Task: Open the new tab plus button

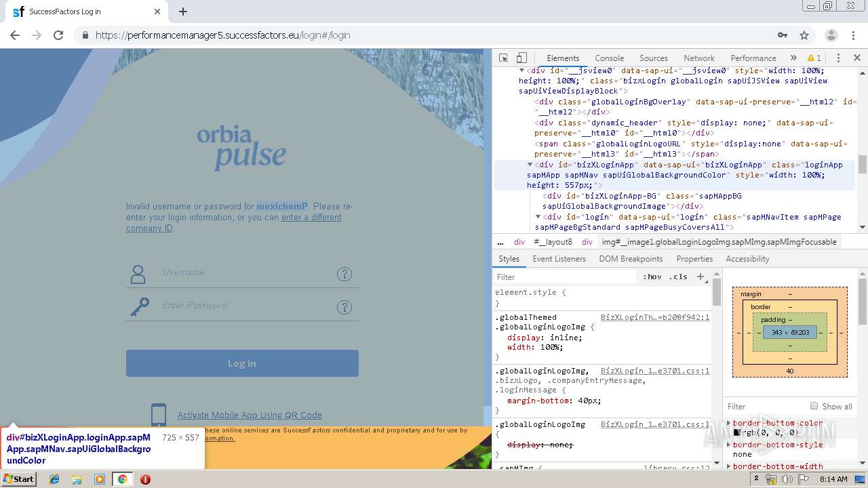Action: (183, 12)
